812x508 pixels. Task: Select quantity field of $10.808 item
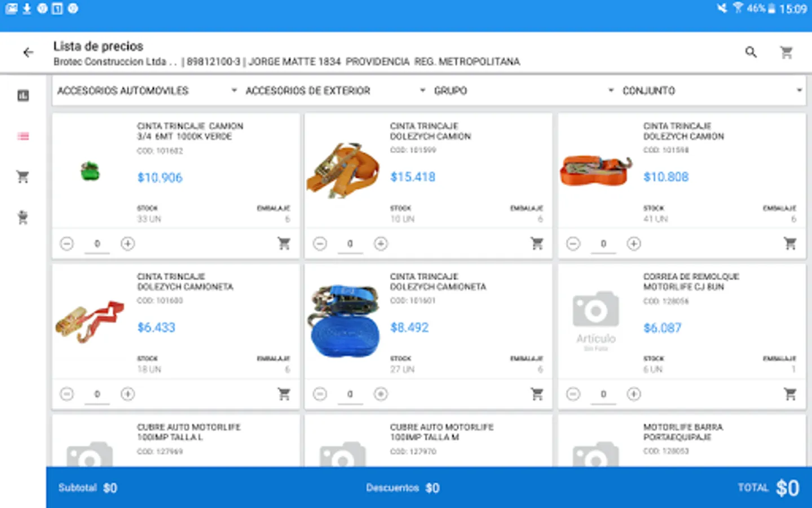coord(603,244)
